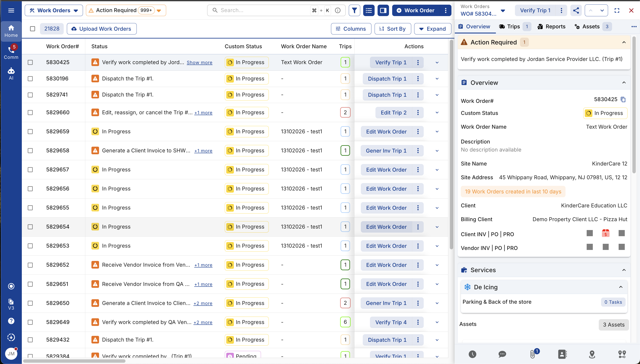
Task: Open the history clock icon
Action: pos(472,354)
